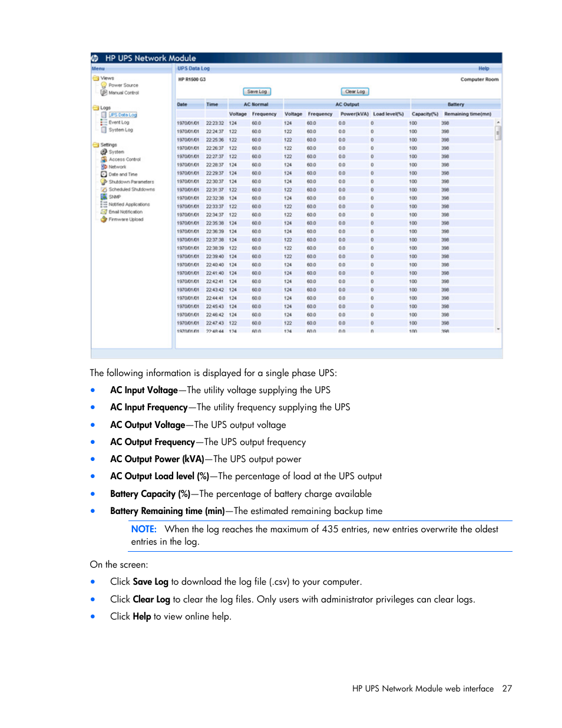Click the Computer Room location label
The image size is (562, 728).
click(x=480, y=80)
